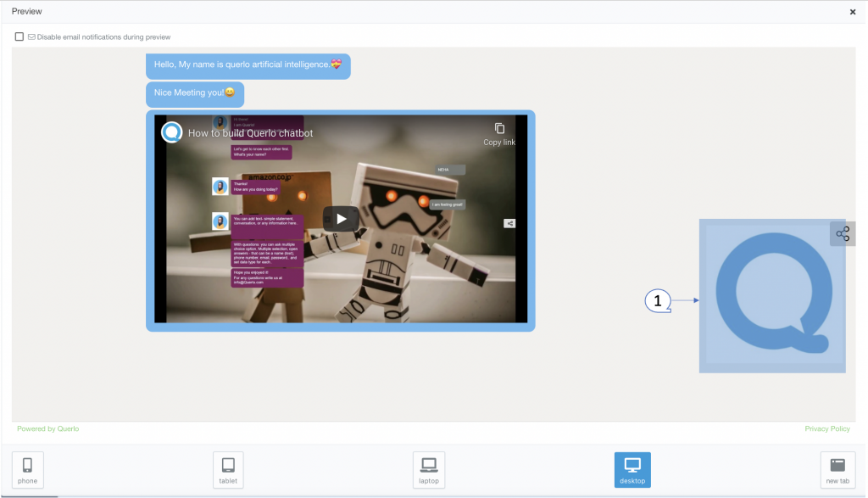868x498 pixels.
Task: Click the small share icon inside video frame
Action: pyautogui.click(x=509, y=223)
